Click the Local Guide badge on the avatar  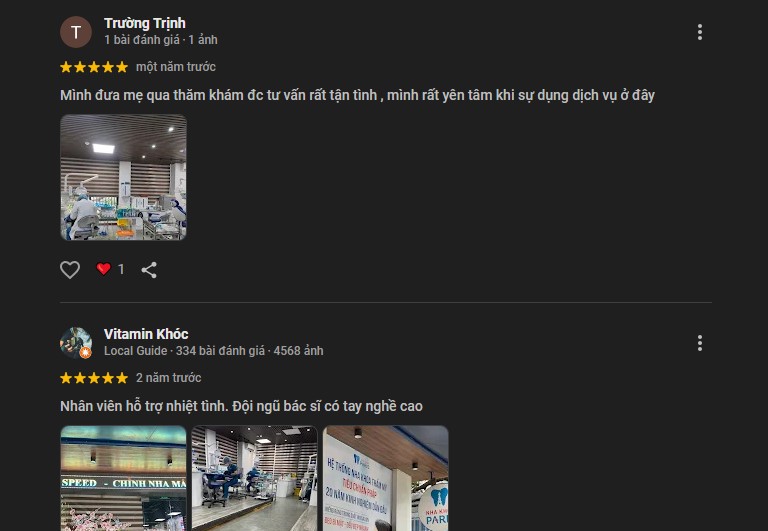(86, 353)
